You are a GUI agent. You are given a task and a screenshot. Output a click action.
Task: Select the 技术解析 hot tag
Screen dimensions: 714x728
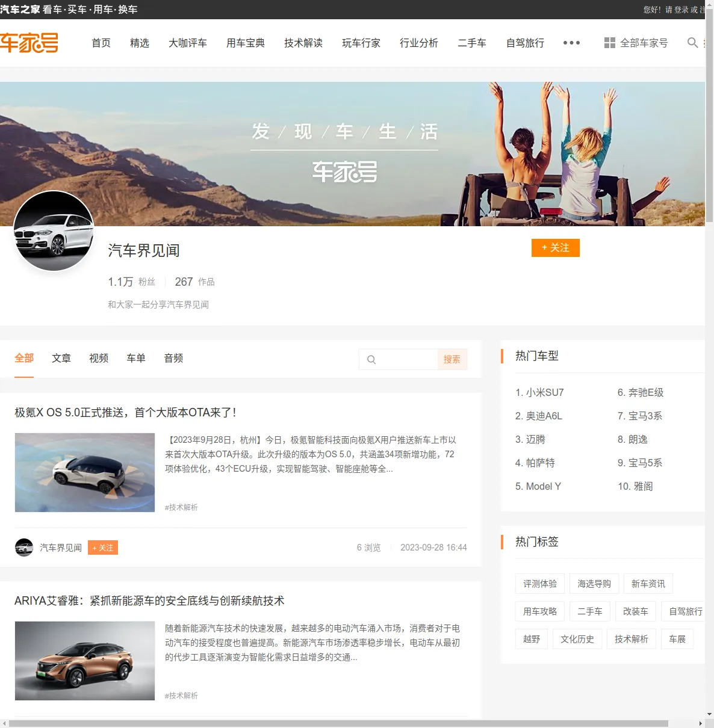pos(632,639)
